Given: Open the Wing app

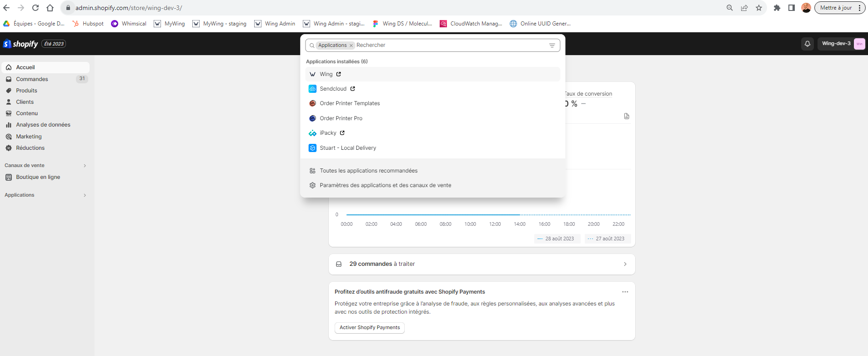Looking at the screenshot, I should pyautogui.click(x=432, y=74).
